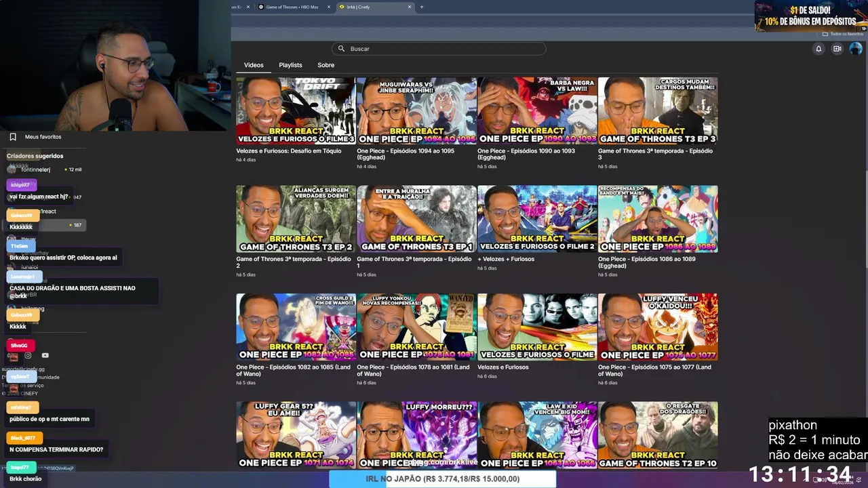Open the user profile avatar menu

pos(856,49)
